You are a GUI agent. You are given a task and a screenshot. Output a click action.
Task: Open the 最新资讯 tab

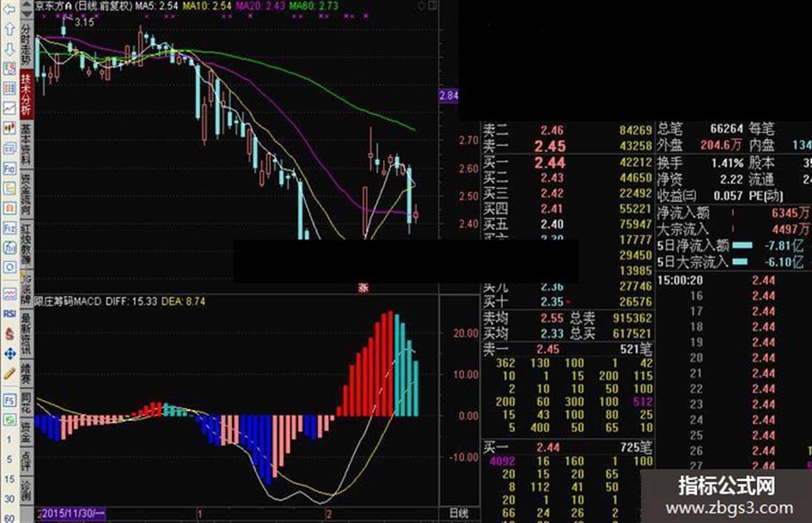click(x=26, y=333)
